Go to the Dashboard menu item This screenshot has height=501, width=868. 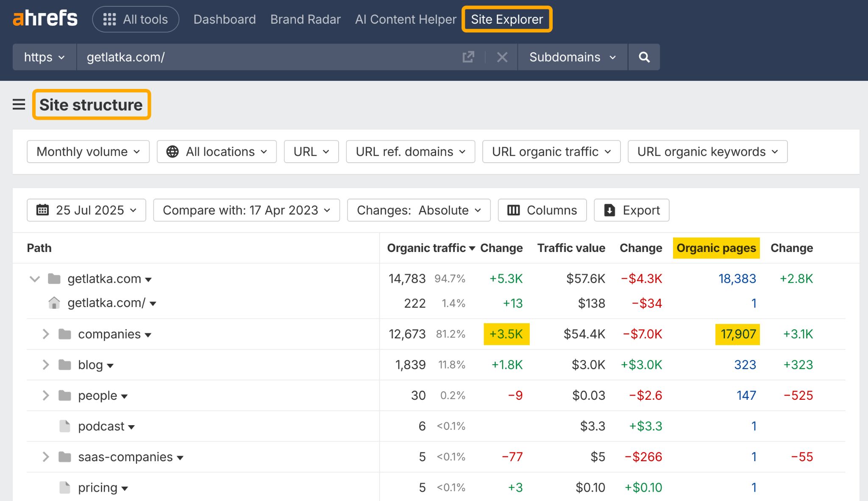tap(225, 19)
